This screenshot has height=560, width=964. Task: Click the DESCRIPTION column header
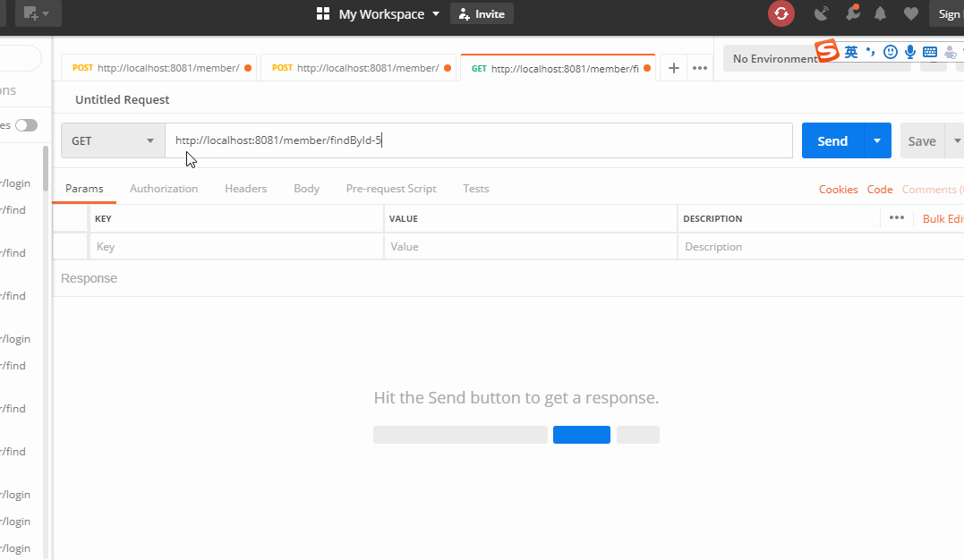click(712, 219)
